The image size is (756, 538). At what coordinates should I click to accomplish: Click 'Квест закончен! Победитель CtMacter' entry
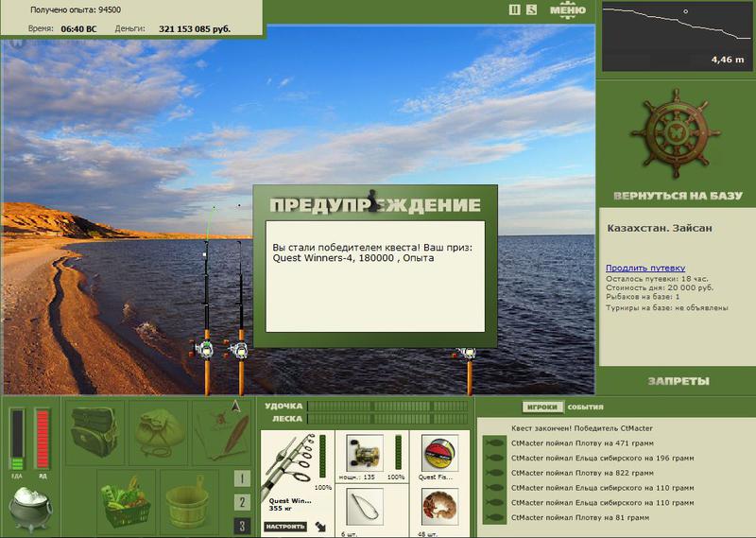pos(581,428)
